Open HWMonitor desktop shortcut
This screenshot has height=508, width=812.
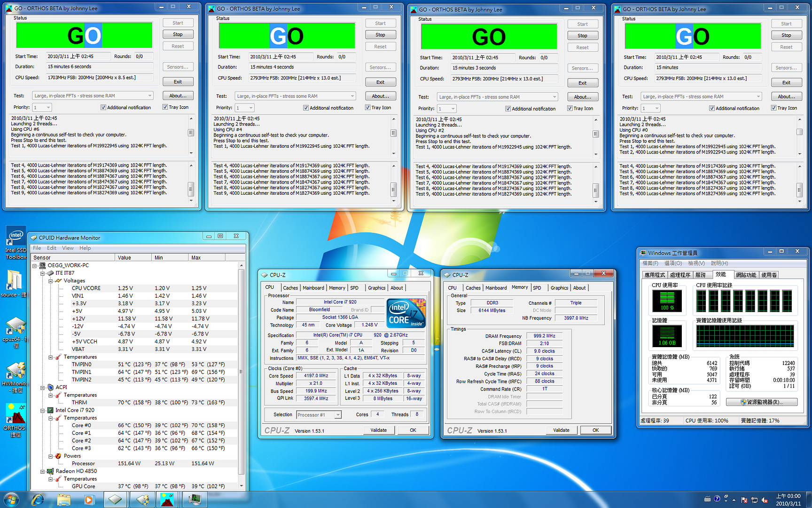coord(16,377)
